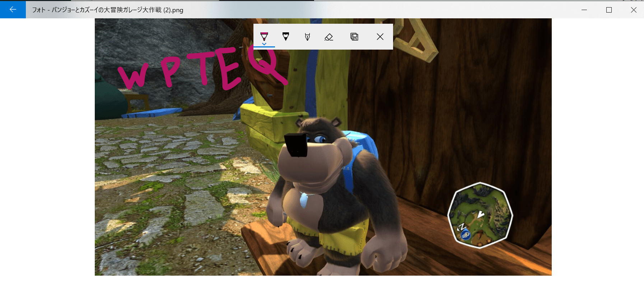The width and height of the screenshot is (644, 285).
Task: Select the eraser tool
Action: pyautogui.click(x=329, y=37)
